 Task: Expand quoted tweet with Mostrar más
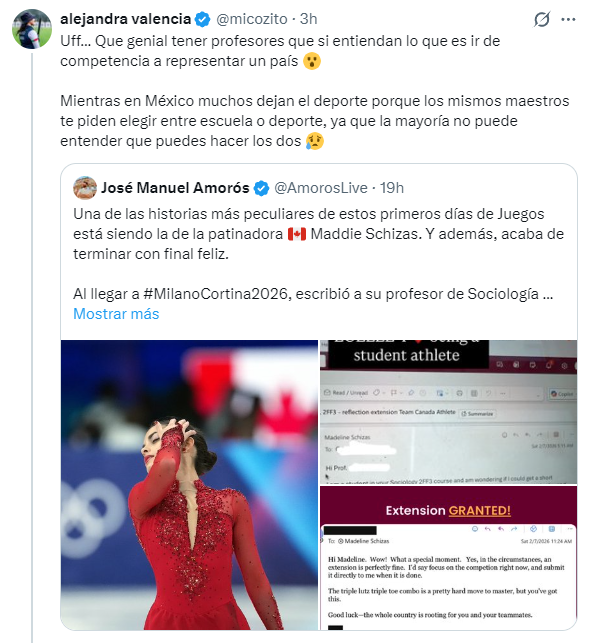[x=116, y=314]
